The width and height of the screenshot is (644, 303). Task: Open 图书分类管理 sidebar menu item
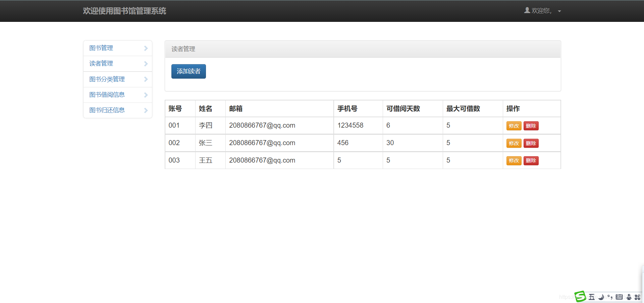(x=118, y=79)
